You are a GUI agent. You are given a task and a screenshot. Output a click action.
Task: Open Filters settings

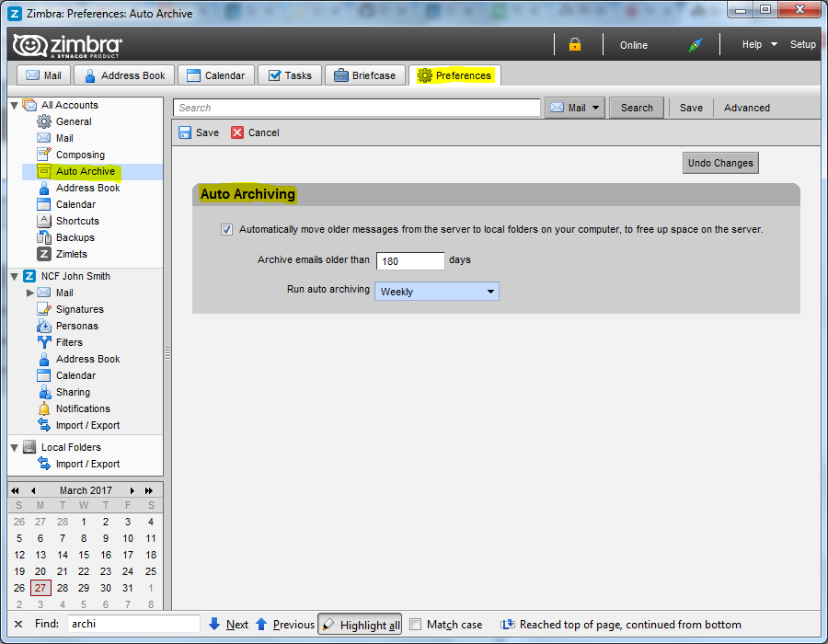pos(69,342)
